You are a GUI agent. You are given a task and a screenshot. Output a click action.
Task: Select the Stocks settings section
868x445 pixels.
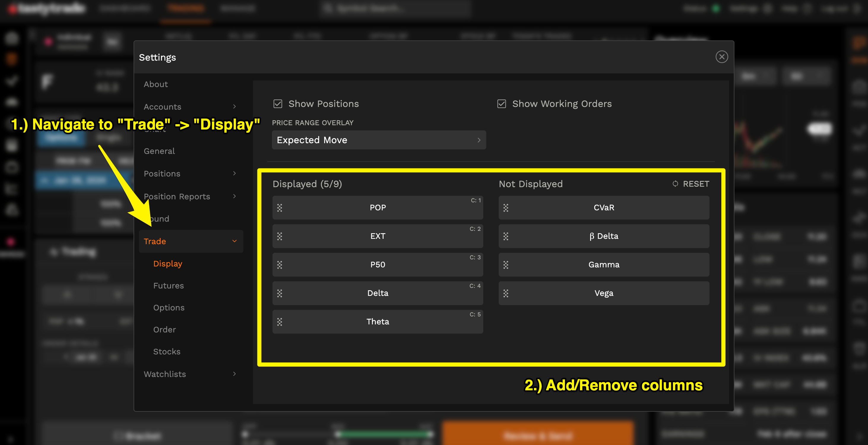tap(167, 352)
